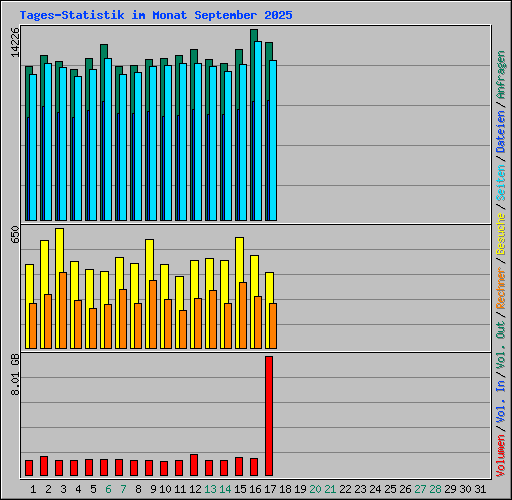Click the red volume bar for day 2
This screenshot has width=512, height=500.
click(44, 466)
